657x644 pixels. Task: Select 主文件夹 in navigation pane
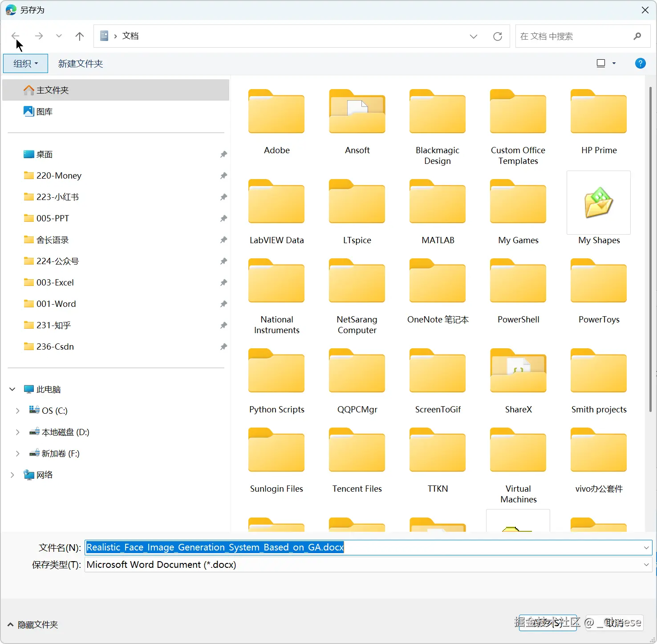tap(116, 90)
